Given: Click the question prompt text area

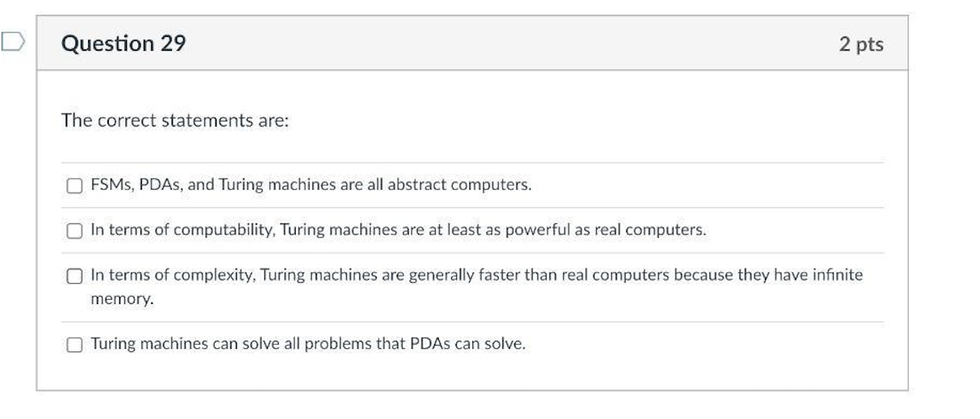Looking at the screenshot, I should pos(166,120).
